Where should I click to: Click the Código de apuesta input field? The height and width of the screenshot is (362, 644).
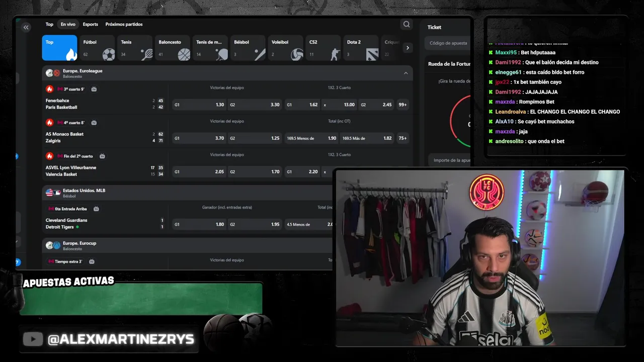pyautogui.click(x=447, y=43)
